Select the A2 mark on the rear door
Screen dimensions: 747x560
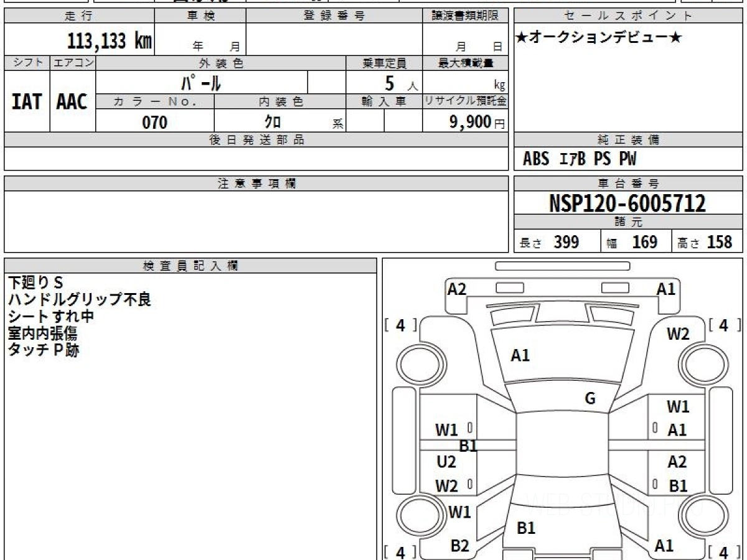[677, 462]
